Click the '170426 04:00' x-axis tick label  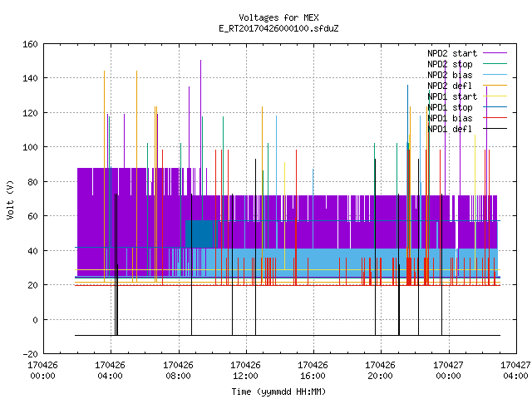click(111, 371)
